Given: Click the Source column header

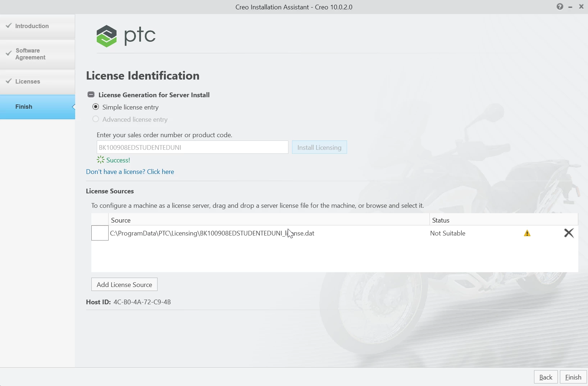Looking at the screenshot, I should [269, 220].
